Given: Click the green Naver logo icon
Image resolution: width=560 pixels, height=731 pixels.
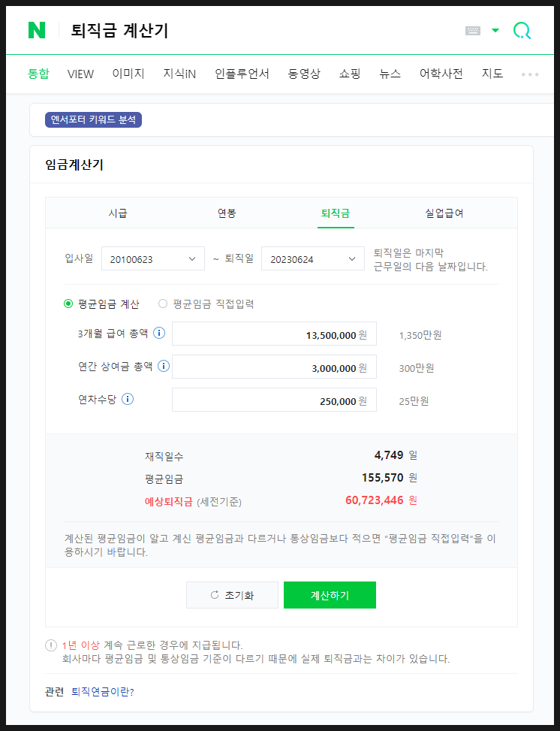Looking at the screenshot, I should point(36,30).
